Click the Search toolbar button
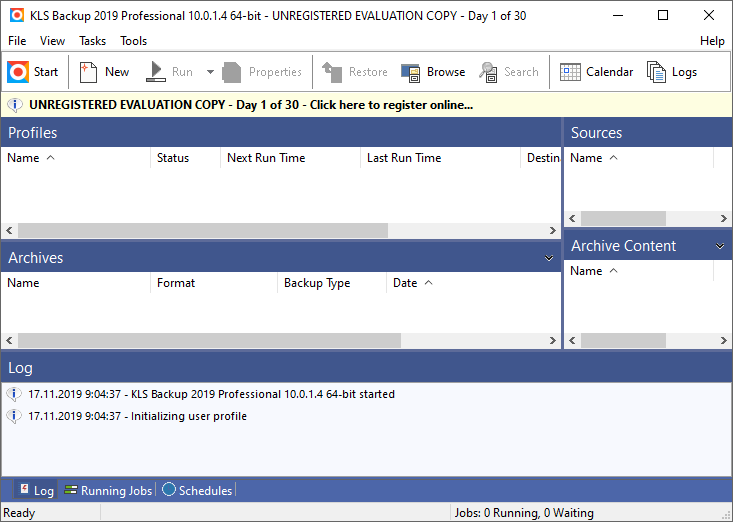The width and height of the screenshot is (733, 522). (x=509, y=72)
